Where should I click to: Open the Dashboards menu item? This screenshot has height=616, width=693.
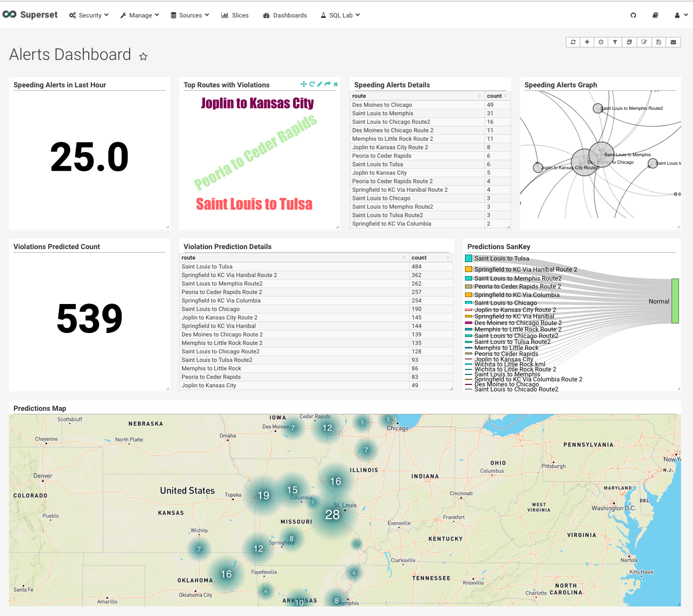pyautogui.click(x=285, y=15)
